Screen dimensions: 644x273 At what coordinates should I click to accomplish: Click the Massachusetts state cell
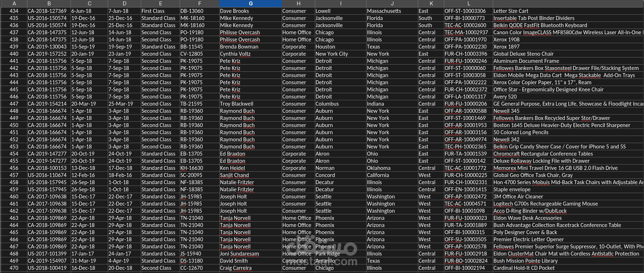[x=392, y=11]
